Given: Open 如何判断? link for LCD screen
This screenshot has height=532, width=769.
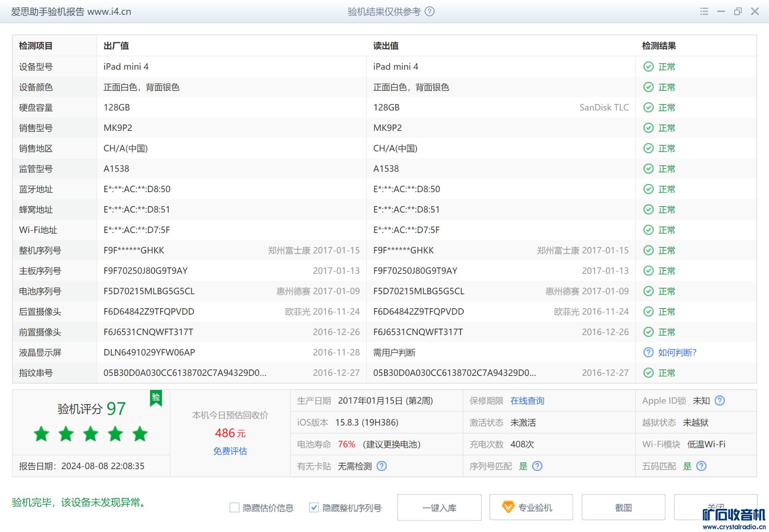Looking at the screenshot, I should tap(677, 352).
